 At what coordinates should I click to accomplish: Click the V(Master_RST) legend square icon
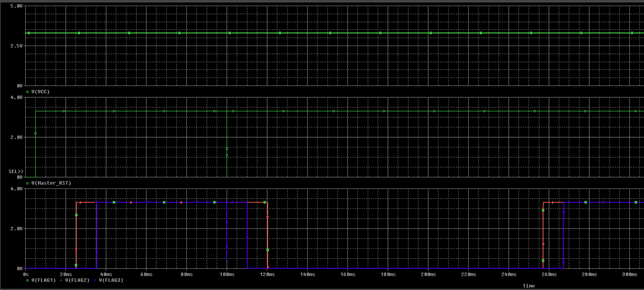pos(27,183)
